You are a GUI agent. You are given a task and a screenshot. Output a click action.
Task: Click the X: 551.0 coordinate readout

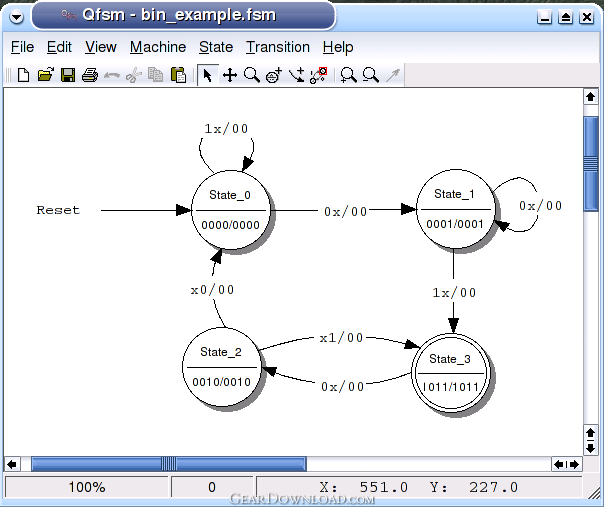363,487
